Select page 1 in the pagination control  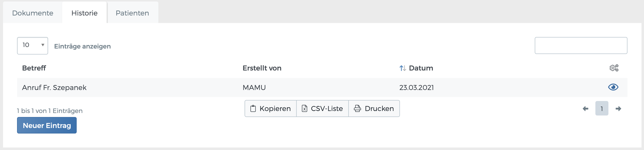click(602, 108)
